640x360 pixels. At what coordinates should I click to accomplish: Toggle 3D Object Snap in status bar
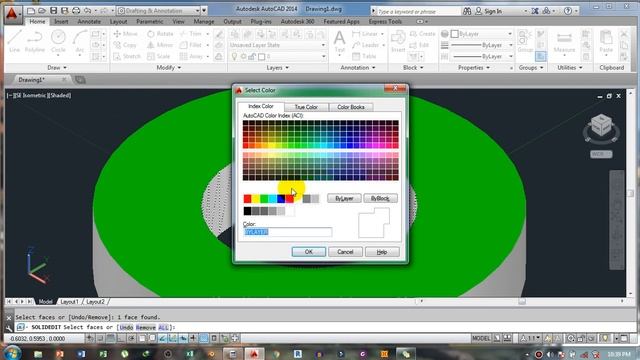[152, 338]
